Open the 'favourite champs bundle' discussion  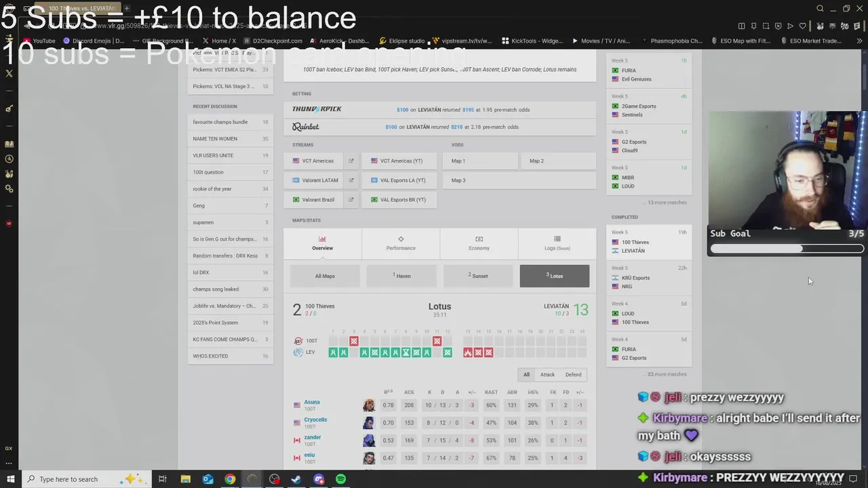coord(231,122)
